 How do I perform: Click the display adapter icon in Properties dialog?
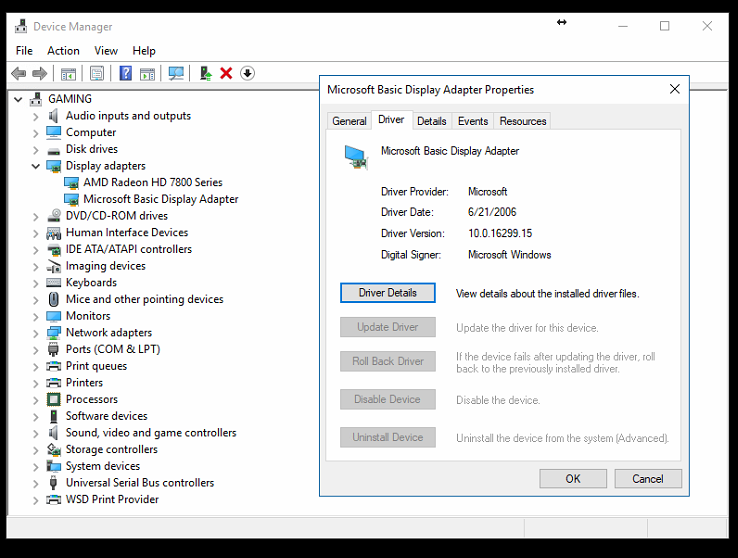355,157
